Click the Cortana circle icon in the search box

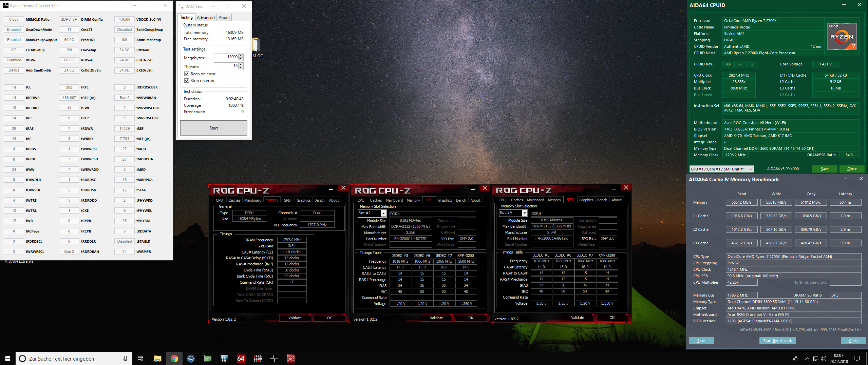pyautogui.click(x=22, y=359)
